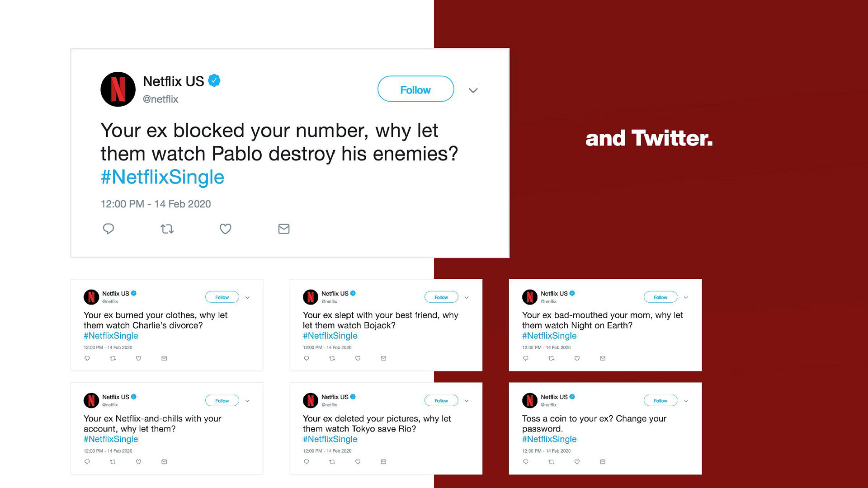This screenshot has width=868, height=488.
Task: Send the Pablo tweet via direct message
Action: pyautogui.click(x=283, y=229)
